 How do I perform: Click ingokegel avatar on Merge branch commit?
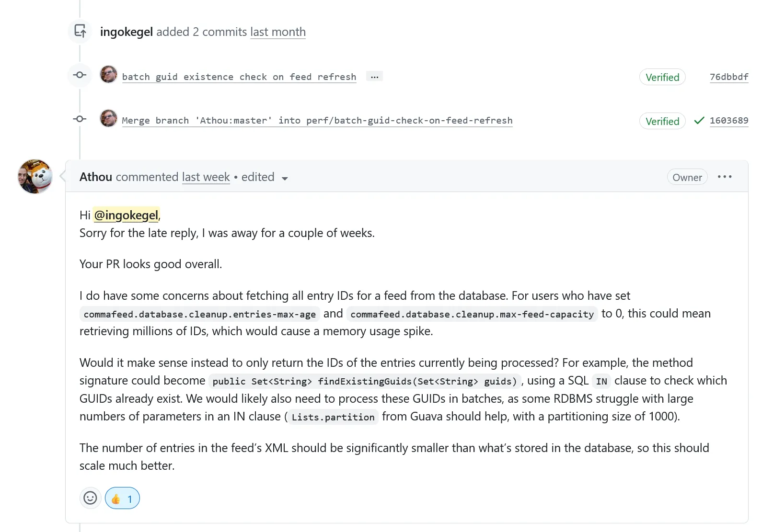click(109, 118)
